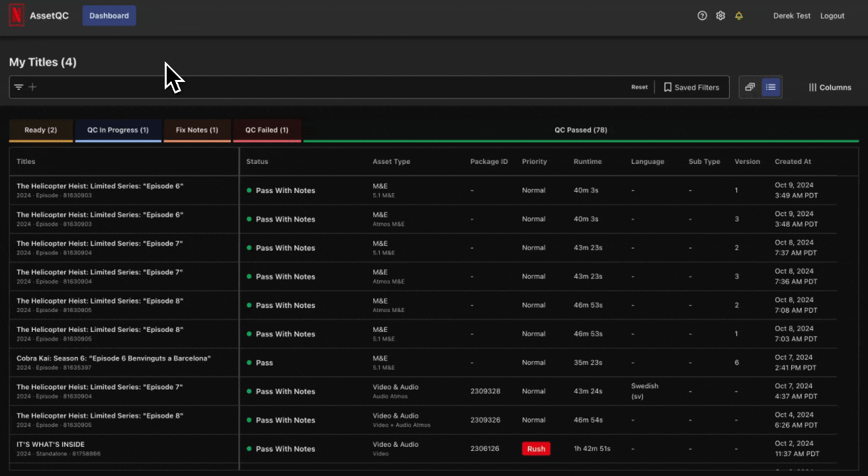Click the Pass status for Cobra Kai
The image size is (868, 476).
(264, 363)
